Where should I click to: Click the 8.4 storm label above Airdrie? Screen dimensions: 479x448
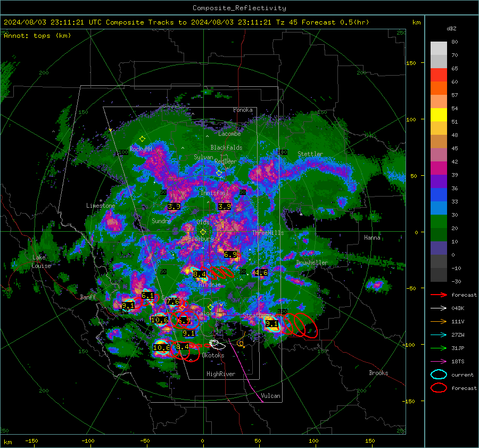pos(200,274)
